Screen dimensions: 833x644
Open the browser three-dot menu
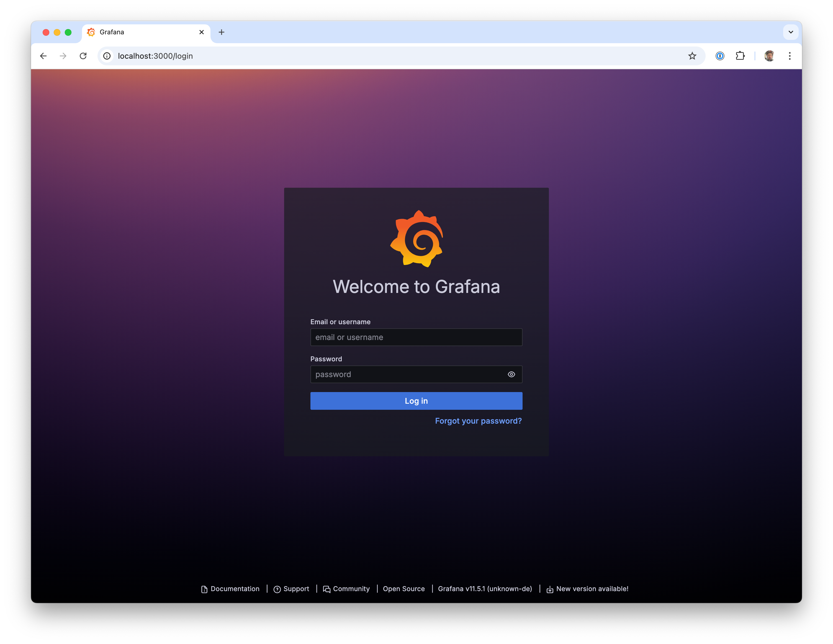click(x=790, y=56)
